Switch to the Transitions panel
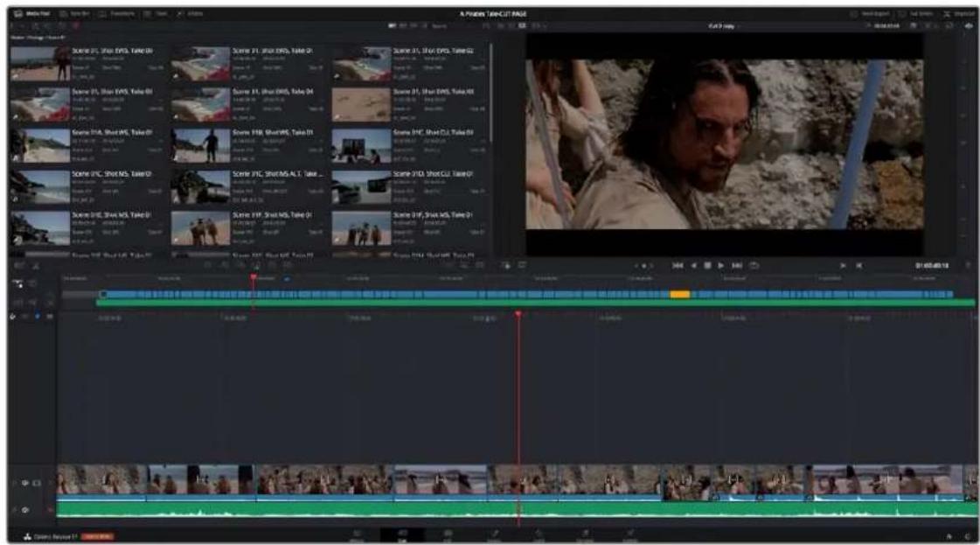Viewport: 980px width, 545px height. click(x=117, y=13)
